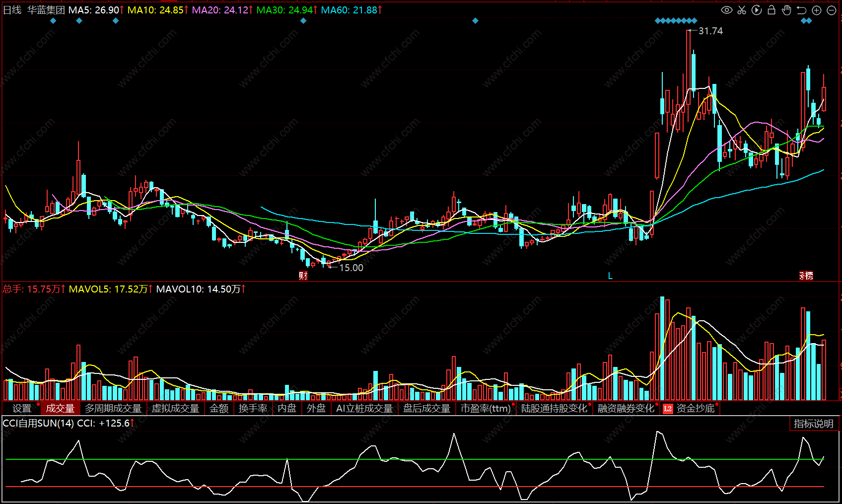Open the 内盘 tab
This screenshot has height=504, width=842.
tap(287, 408)
